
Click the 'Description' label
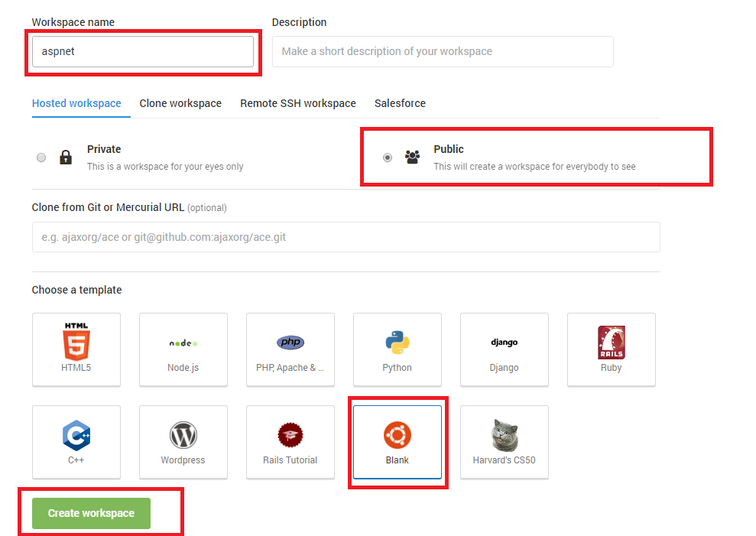pyautogui.click(x=300, y=22)
